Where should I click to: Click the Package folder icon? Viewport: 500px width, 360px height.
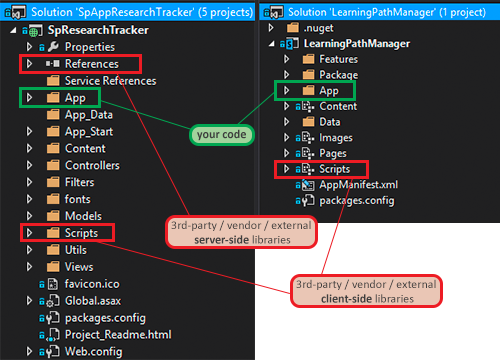(x=308, y=75)
